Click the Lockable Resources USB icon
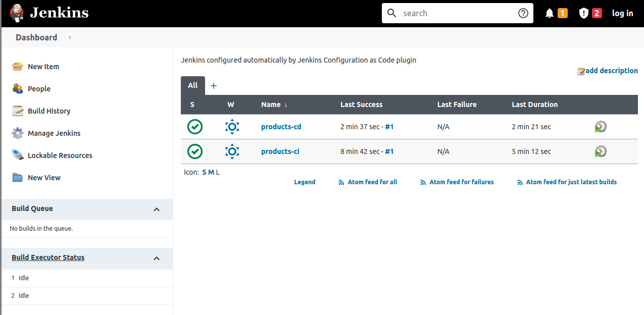644x315 pixels. pyautogui.click(x=18, y=155)
